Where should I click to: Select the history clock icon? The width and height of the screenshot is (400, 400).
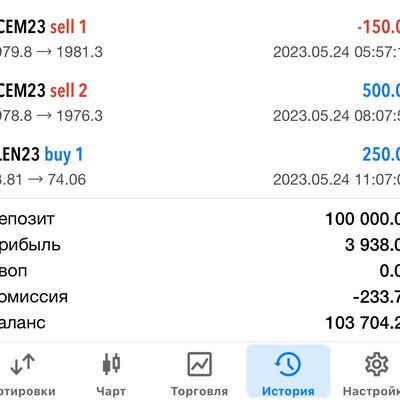(x=288, y=364)
